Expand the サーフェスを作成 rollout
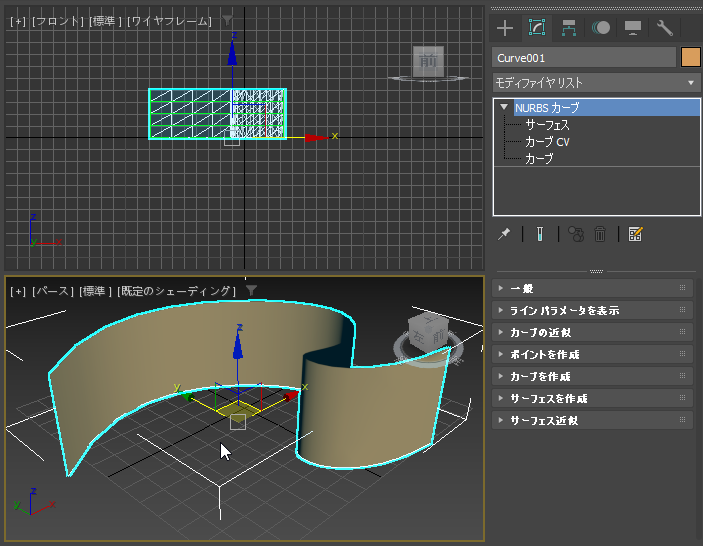The height and width of the screenshot is (546, 703). [592, 398]
